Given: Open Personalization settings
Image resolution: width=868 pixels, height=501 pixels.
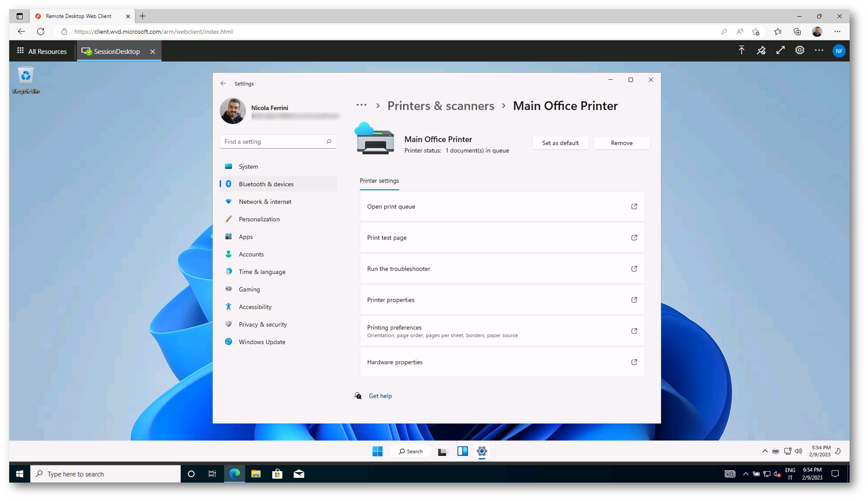Looking at the screenshot, I should pos(278,219).
